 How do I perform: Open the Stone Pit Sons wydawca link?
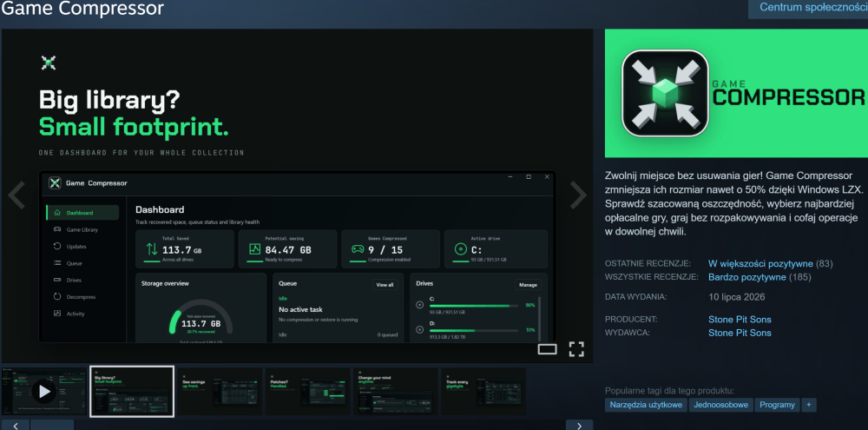pos(740,333)
